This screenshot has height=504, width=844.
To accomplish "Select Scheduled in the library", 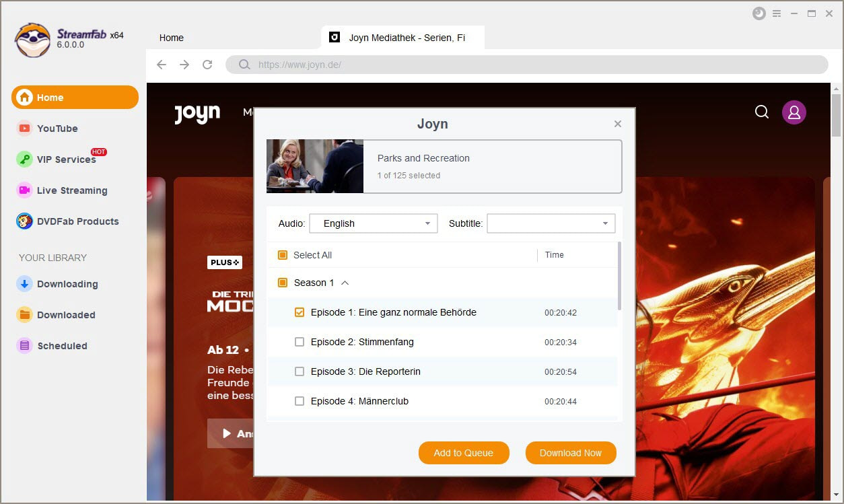I will tap(62, 346).
